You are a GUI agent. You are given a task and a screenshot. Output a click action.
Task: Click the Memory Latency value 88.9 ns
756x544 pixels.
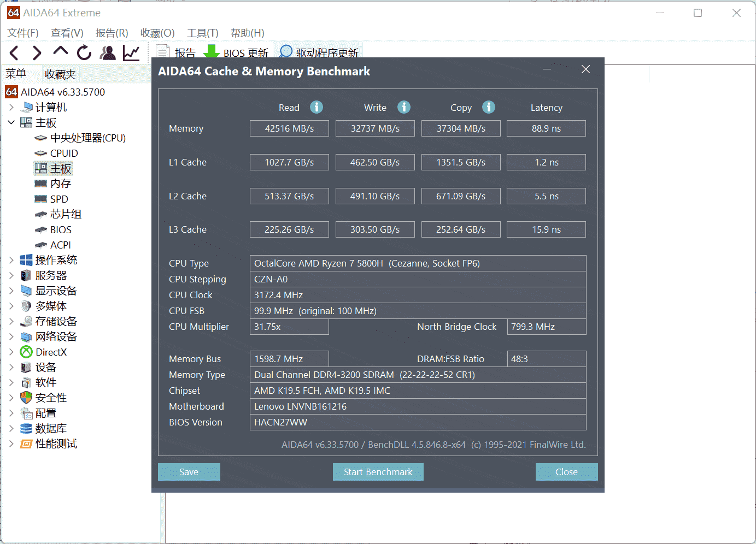click(x=547, y=128)
